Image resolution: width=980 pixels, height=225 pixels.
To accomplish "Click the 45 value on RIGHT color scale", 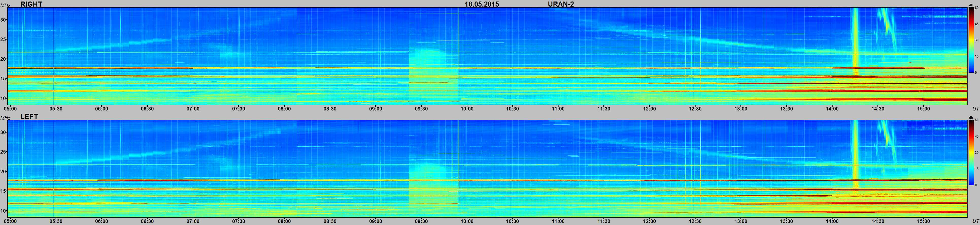I will pyautogui.click(x=976, y=24).
